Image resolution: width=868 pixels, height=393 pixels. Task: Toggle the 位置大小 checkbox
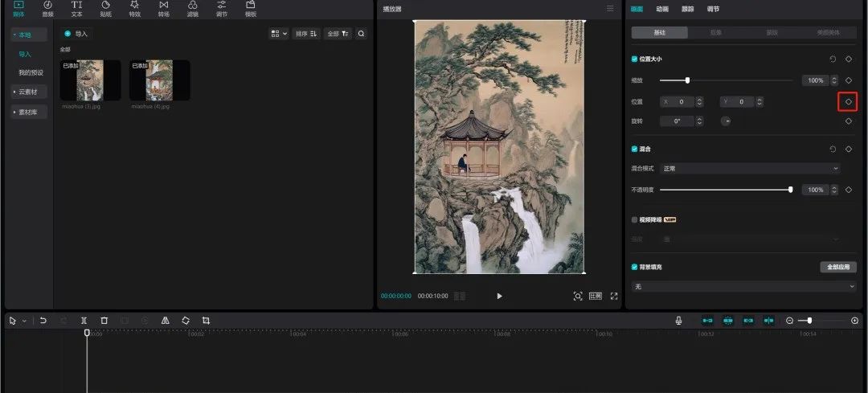[634, 59]
